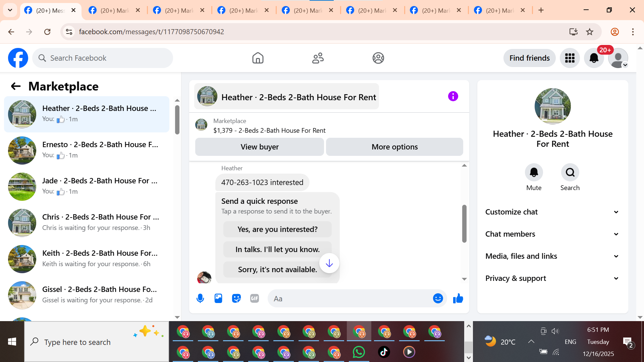The height and width of the screenshot is (362, 644).
Task: Click the taskbar volume icon
Action: coord(555,331)
